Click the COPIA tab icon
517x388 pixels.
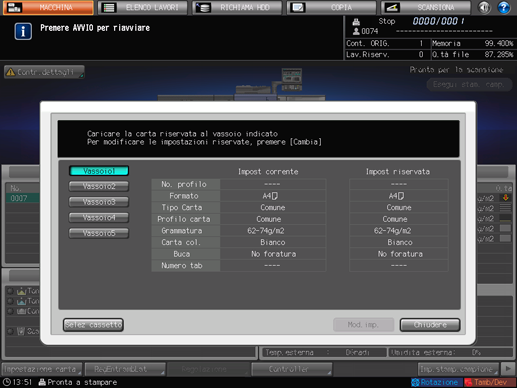click(297, 7)
